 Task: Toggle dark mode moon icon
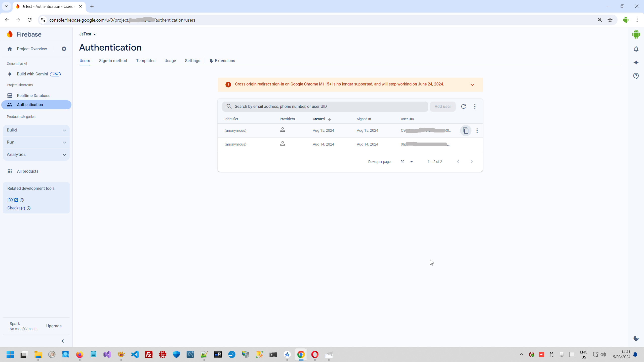click(636, 338)
